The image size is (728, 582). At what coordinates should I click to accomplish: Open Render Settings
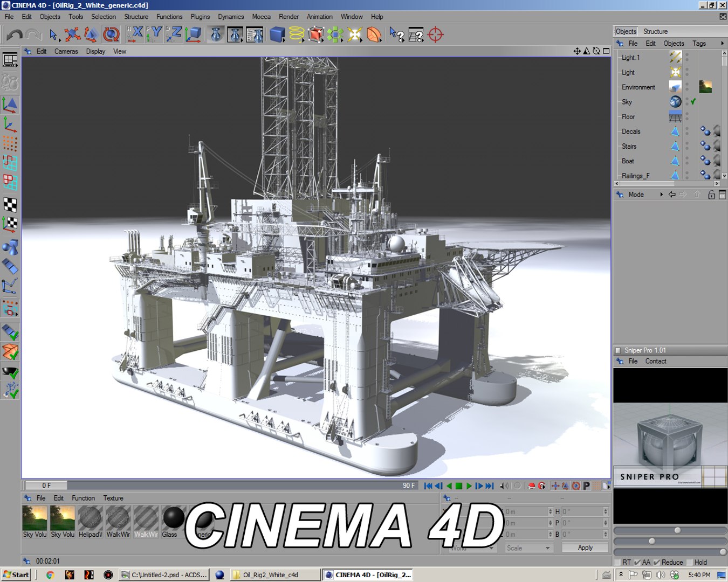(x=255, y=34)
